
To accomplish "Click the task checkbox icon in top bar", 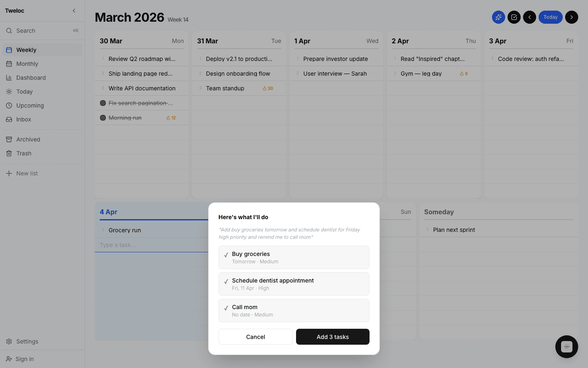I will pos(514,17).
